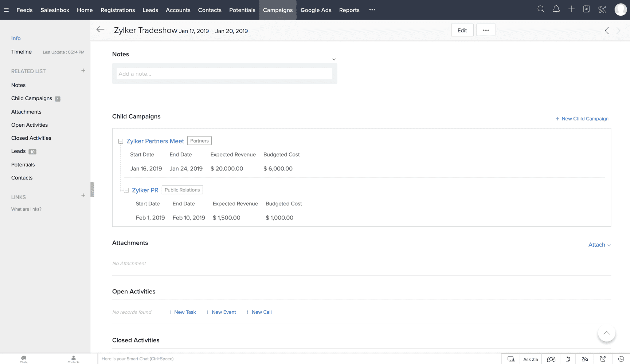The width and height of the screenshot is (630, 364).
Task: Go back using the left arrow
Action: click(x=100, y=30)
